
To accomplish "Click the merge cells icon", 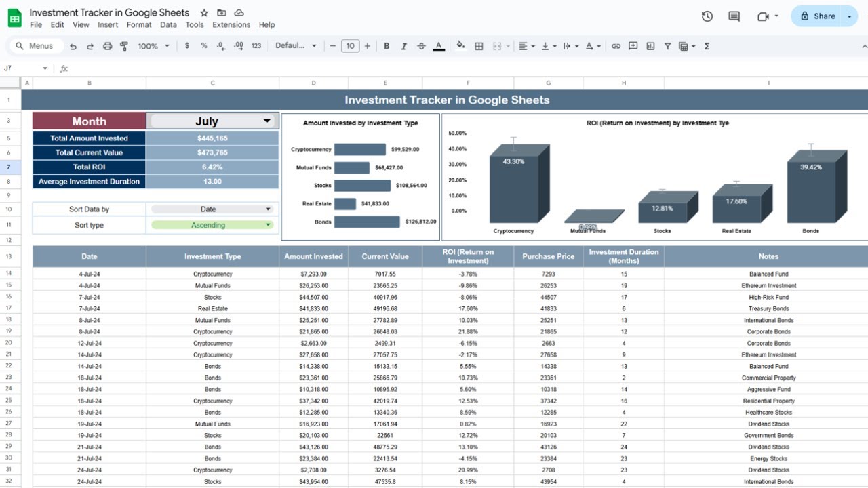I will coord(496,46).
